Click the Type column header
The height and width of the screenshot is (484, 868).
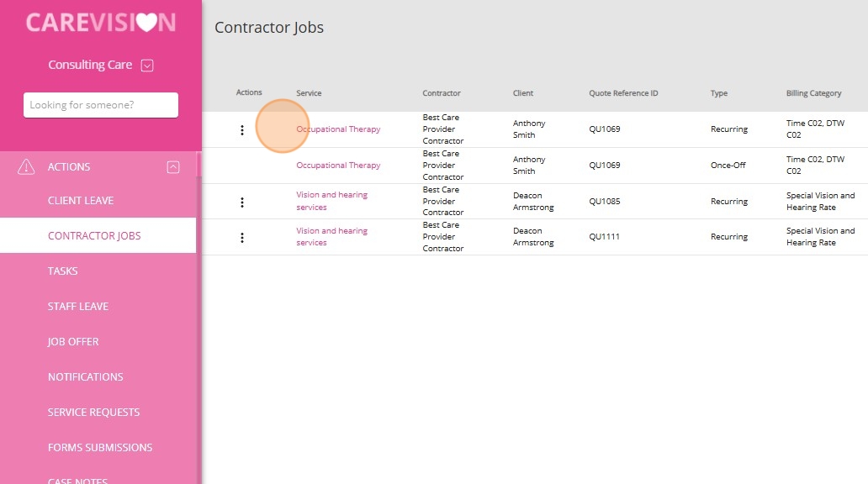(719, 93)
